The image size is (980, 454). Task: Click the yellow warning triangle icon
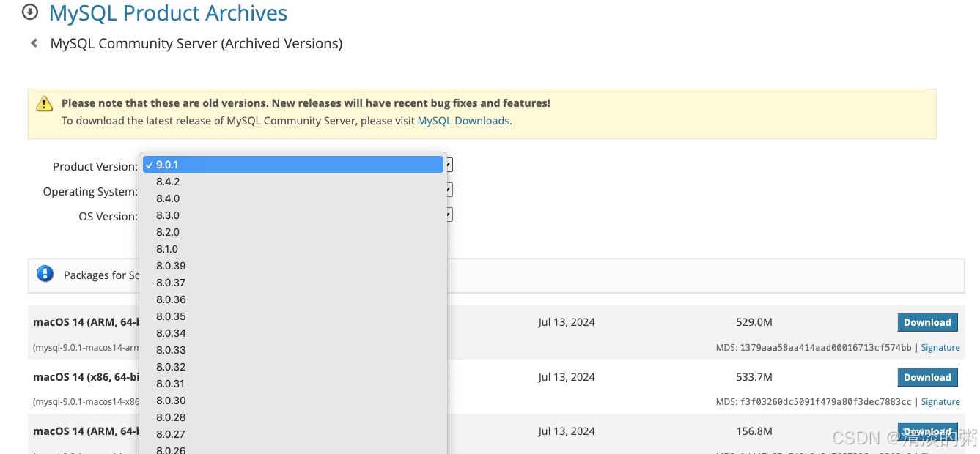45,103
